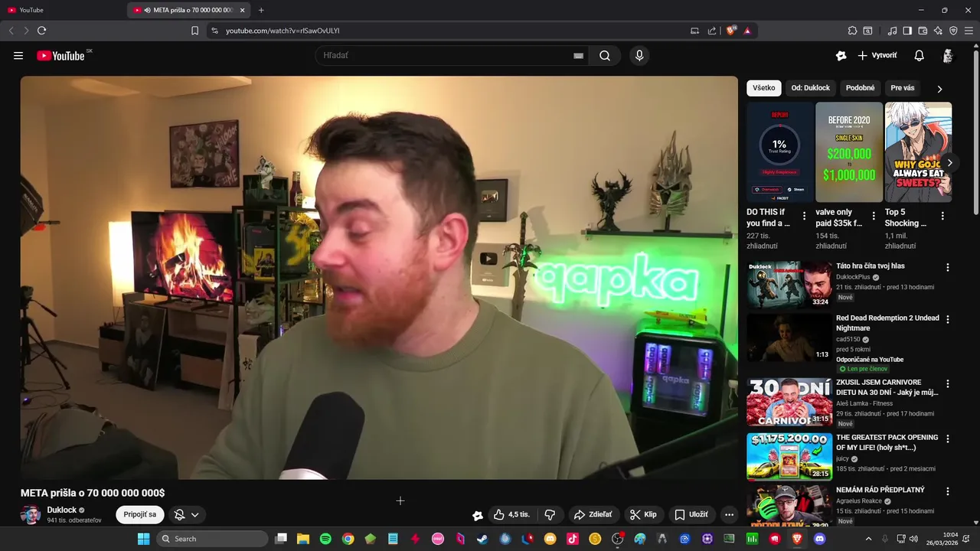Click the address bar URL

[x=283, y=31]
